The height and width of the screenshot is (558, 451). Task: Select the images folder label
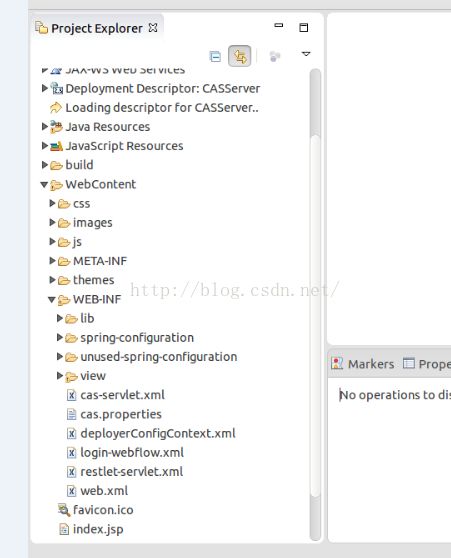pos(93,223)
